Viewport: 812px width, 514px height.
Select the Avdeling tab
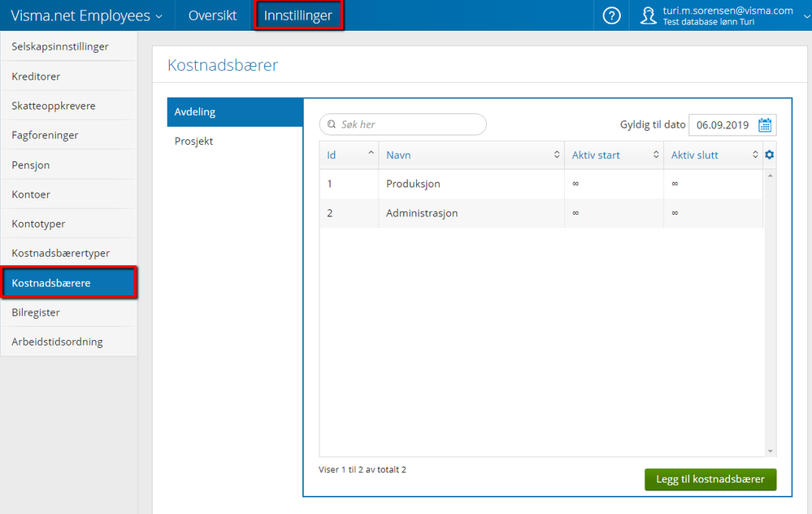point(235,112)
